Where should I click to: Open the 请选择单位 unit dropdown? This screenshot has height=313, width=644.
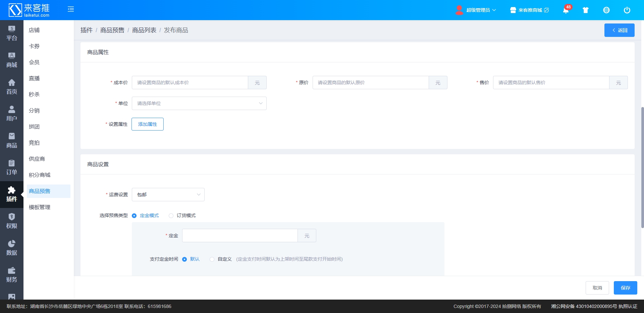click(199, 103)
